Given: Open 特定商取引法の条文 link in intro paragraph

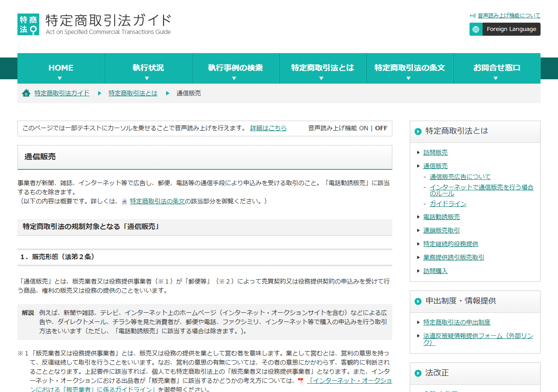Looking at the screenshot, I should tap(157, 201).
